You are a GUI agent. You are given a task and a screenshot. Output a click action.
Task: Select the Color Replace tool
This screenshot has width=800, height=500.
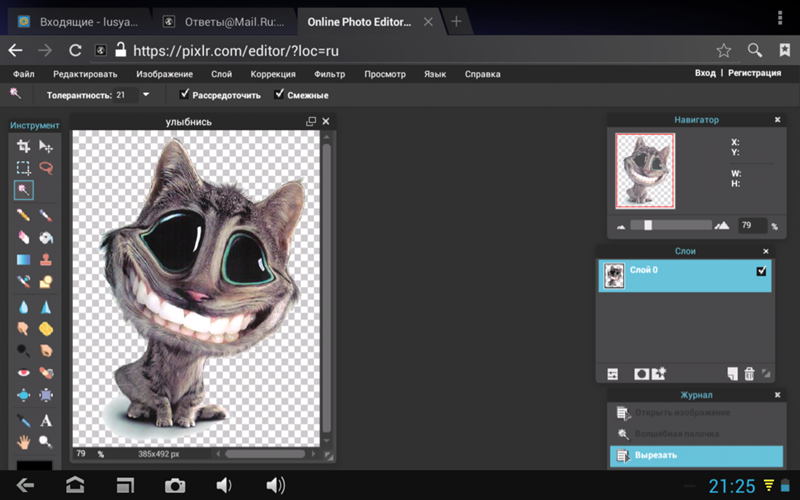(23, 281)
